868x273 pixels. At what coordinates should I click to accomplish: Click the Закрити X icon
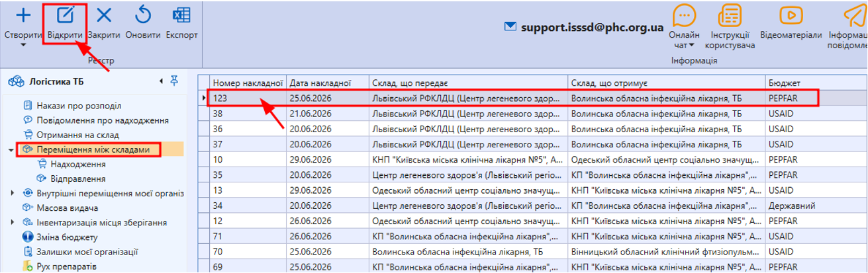tap(104, 15)
